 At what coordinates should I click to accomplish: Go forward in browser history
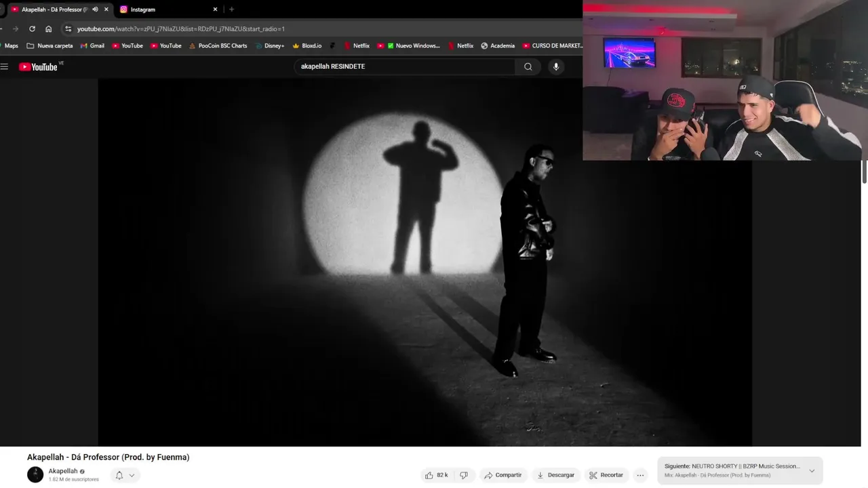point(15,29)
